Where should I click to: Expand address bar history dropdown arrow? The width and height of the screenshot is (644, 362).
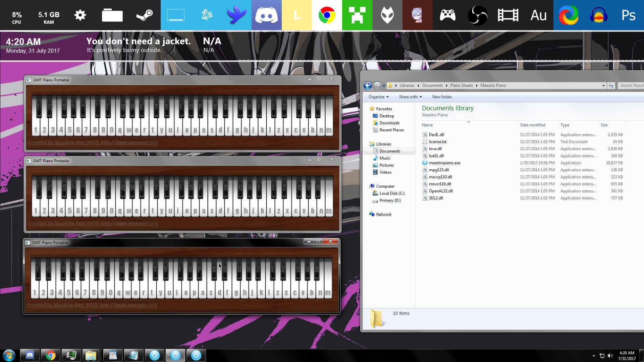click(x=603, y=85)
